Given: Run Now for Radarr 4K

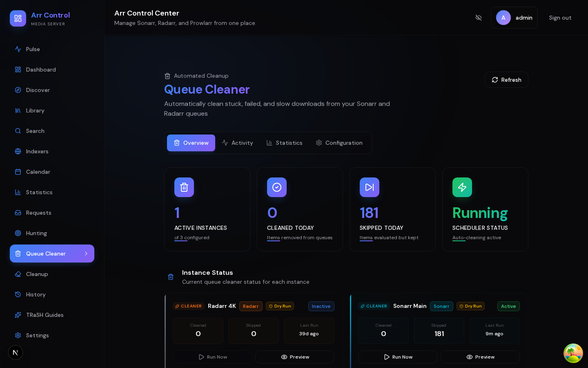Looking at the screenshot, I should [212, 357].
